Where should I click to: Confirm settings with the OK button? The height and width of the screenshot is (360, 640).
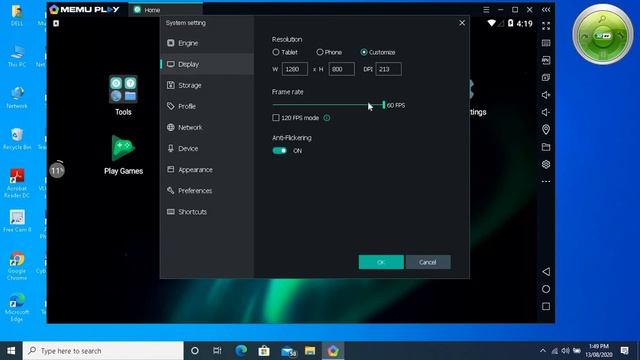point(381,262)
